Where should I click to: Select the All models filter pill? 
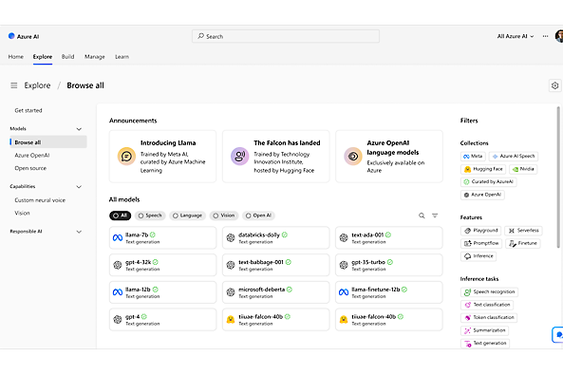pyautogui.click(x=120, y=216)
